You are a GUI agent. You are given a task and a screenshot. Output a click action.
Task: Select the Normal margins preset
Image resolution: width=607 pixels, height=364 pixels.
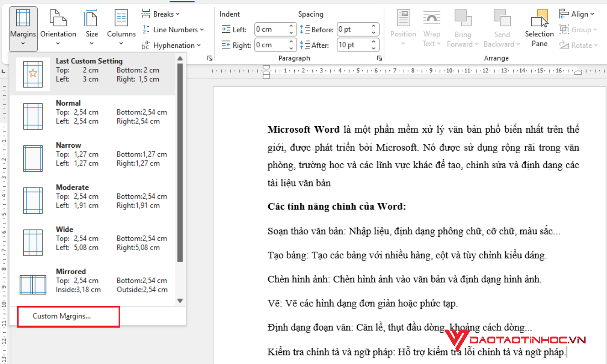[93, 116]
